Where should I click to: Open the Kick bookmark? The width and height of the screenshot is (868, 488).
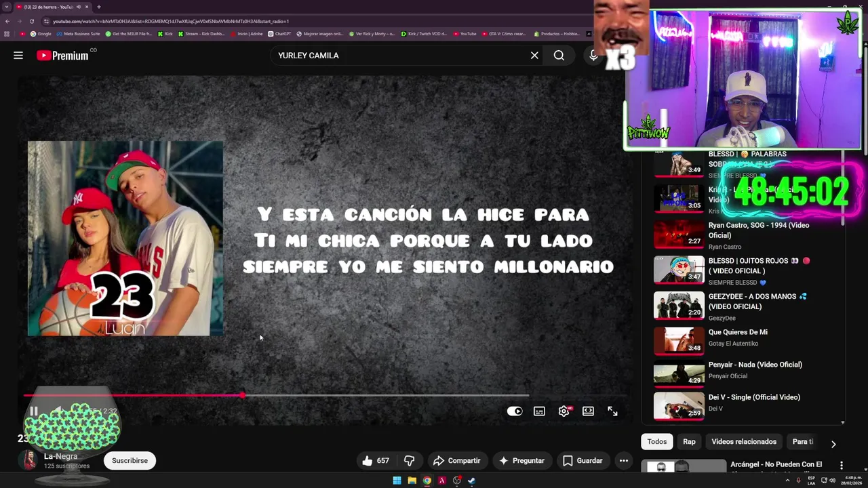pyautogui.click(x=165, y=33)
